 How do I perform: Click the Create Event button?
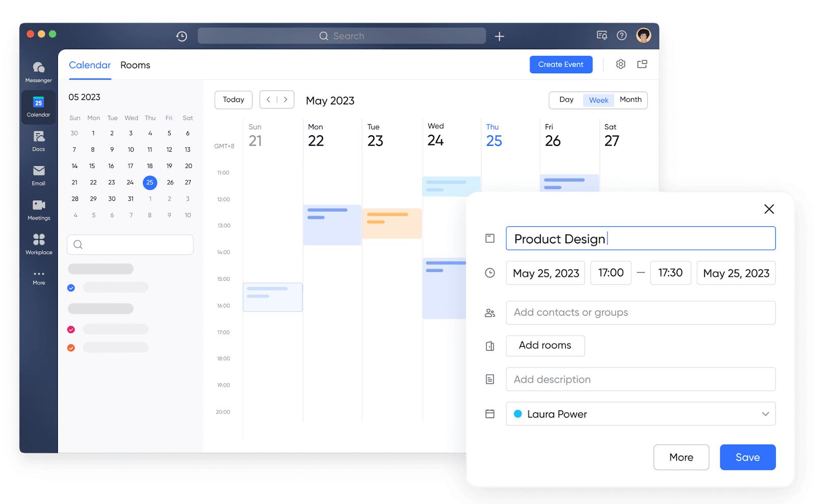click(561, 65)
